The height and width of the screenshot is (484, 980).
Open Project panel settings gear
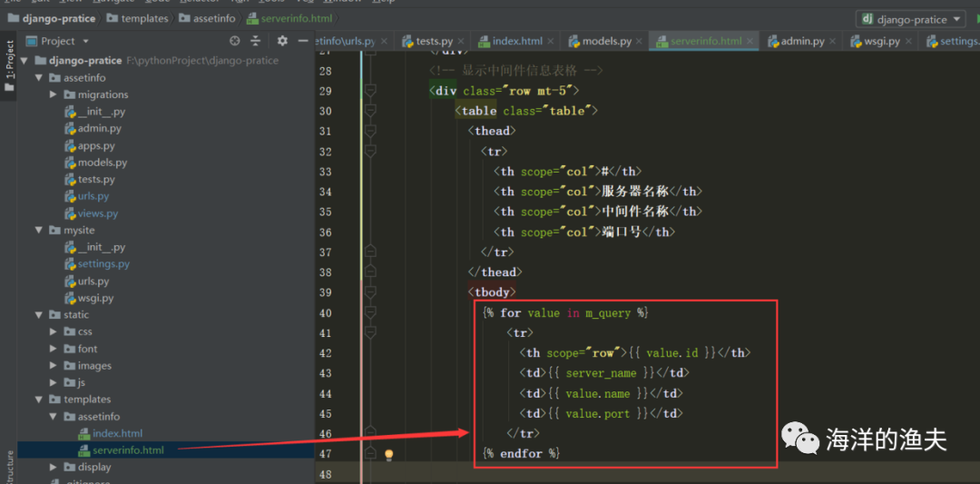(282, 41)
